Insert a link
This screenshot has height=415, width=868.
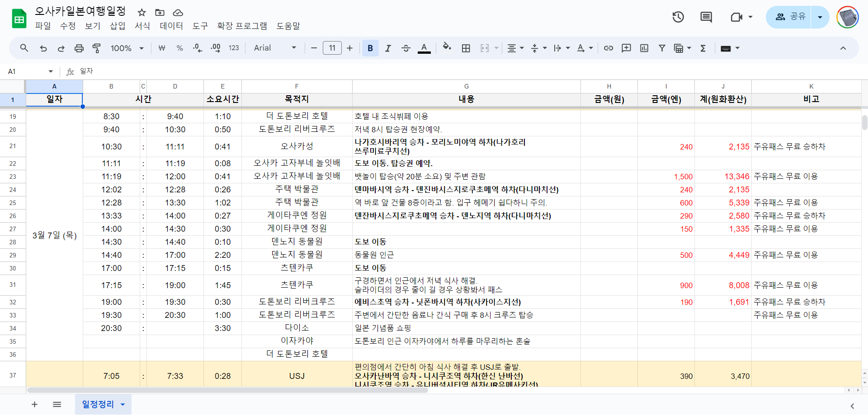click(x=609, y=48)
